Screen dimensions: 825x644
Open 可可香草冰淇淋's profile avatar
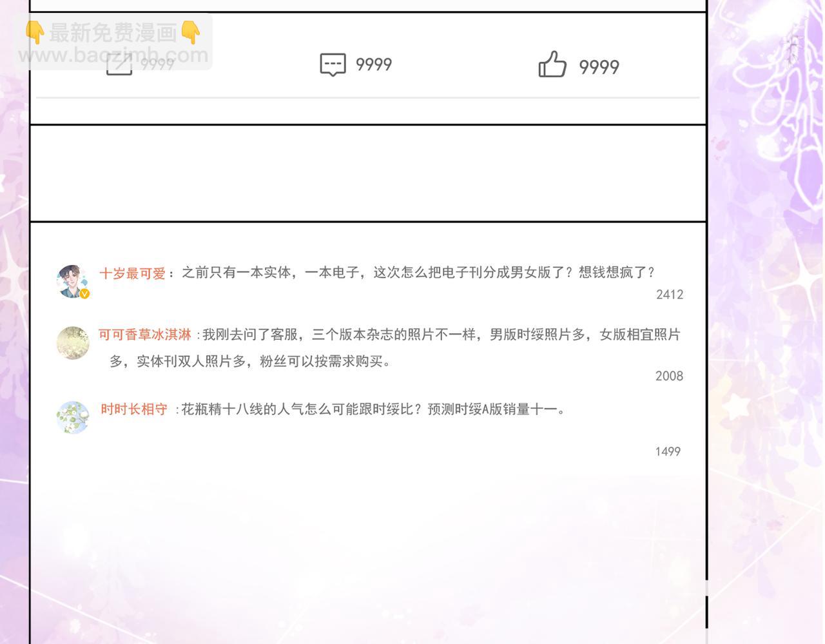[72, 342]
